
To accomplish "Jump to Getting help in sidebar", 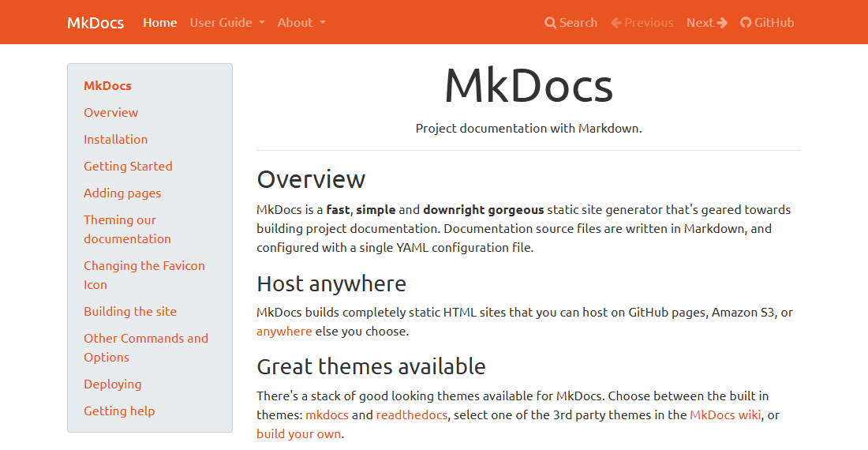I will (119, 411).
